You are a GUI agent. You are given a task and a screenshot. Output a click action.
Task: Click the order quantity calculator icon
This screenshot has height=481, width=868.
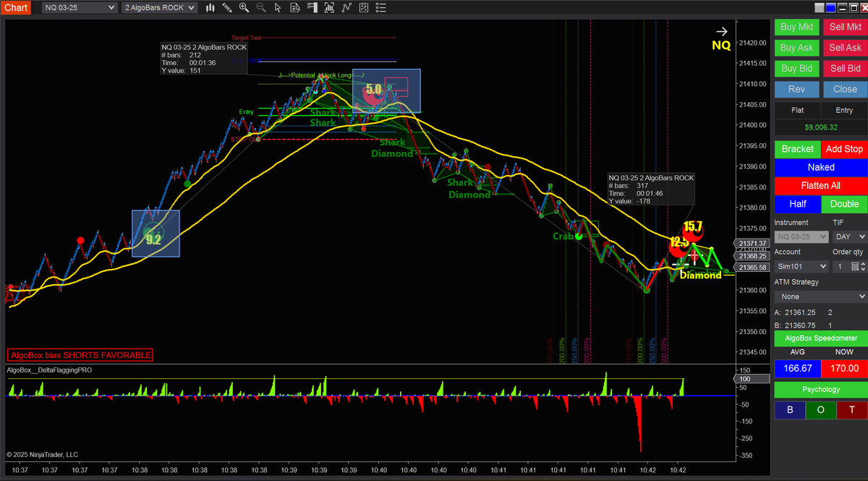(x=854, y=267)
